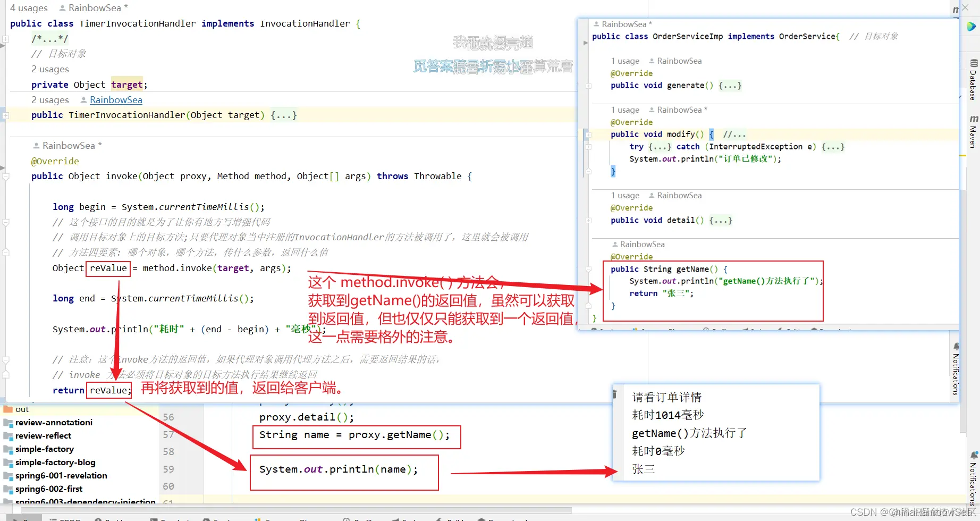Click the 'long begin' declaration line
Image resolution: width=980 pixels, height=521 pixels.
click(x=158, y=207)
